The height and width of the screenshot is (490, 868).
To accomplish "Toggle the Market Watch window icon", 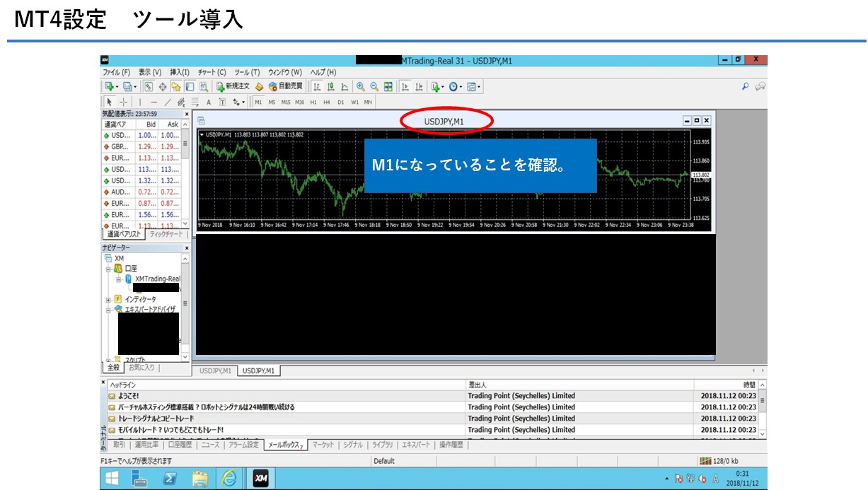I will (149, 87).
